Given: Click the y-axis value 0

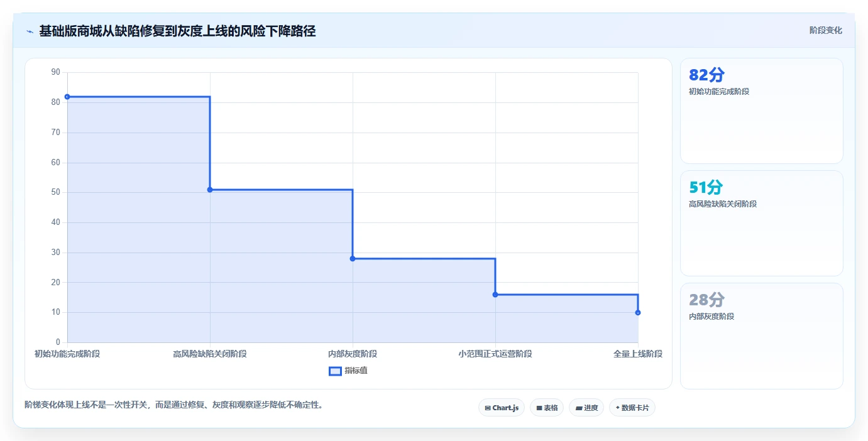Looking at the screenshot, I should pos(58,342).
